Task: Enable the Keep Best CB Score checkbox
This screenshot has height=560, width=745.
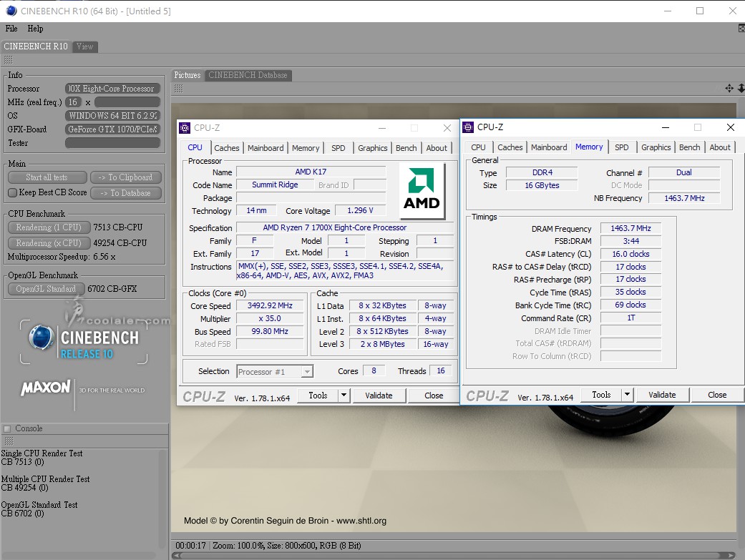Action: point(13,193)
